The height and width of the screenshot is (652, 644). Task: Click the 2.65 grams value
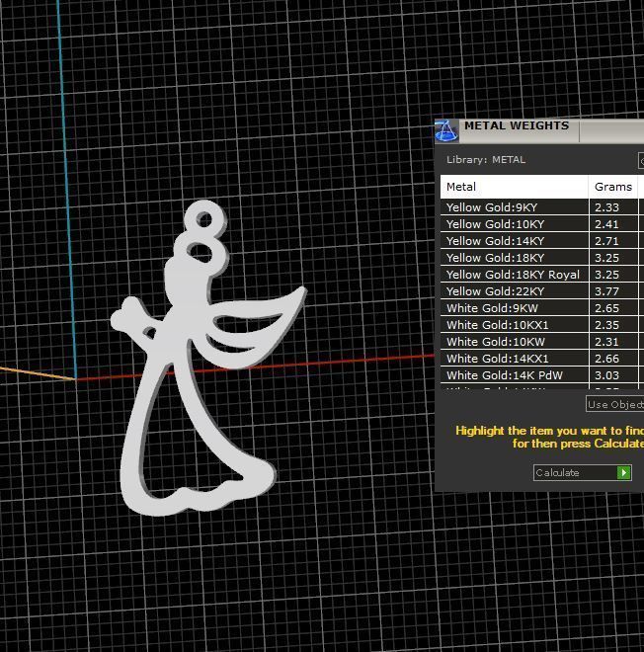click(606, 308)
